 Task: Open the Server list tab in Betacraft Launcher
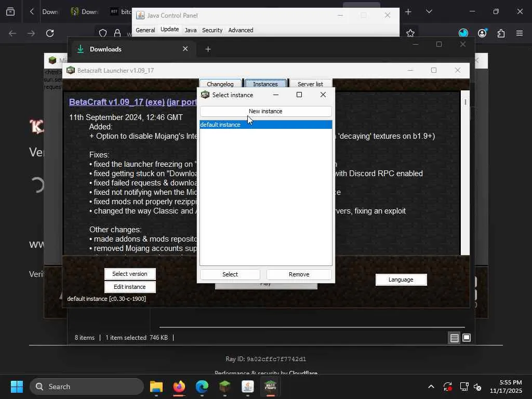tap(311, 84)
